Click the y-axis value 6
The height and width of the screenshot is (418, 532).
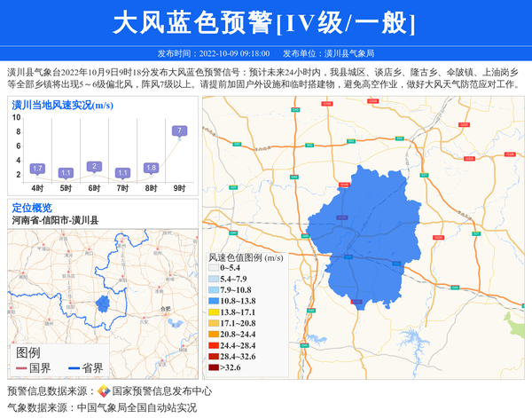point(19,146)
